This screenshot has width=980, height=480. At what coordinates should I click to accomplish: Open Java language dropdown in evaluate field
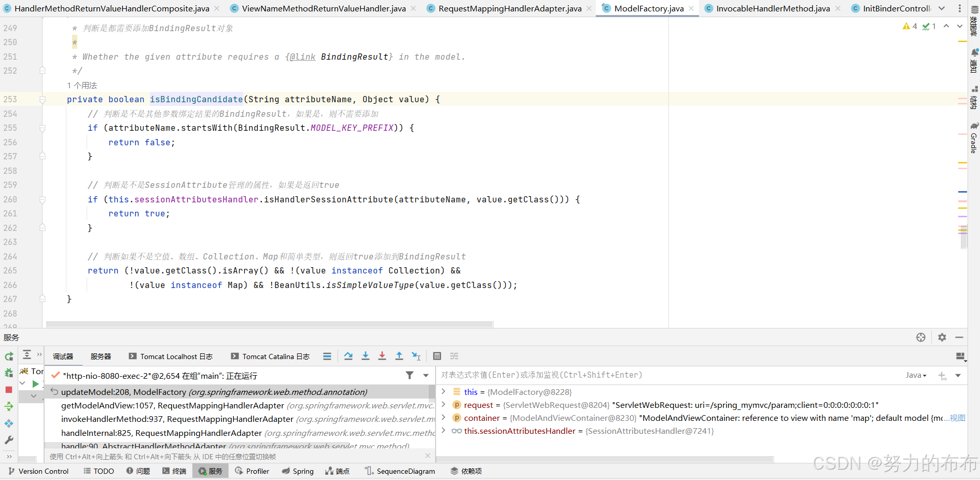(x=916, y=375)
